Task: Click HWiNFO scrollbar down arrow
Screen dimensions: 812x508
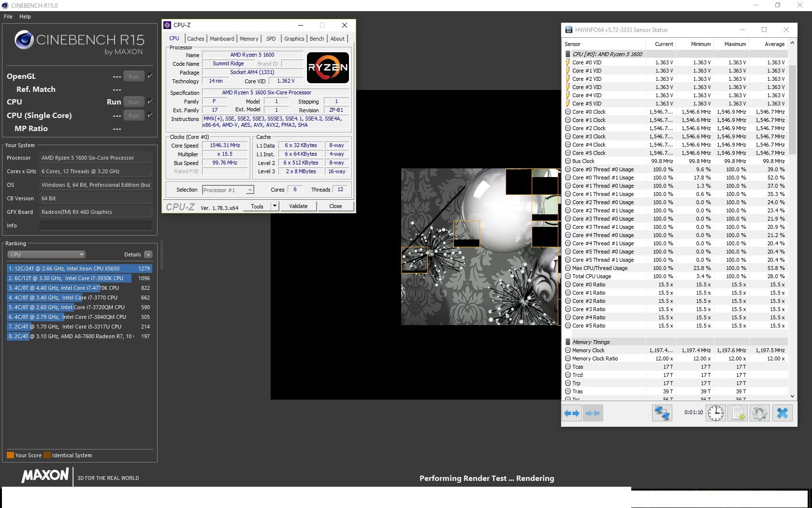Action: (792, 396)
